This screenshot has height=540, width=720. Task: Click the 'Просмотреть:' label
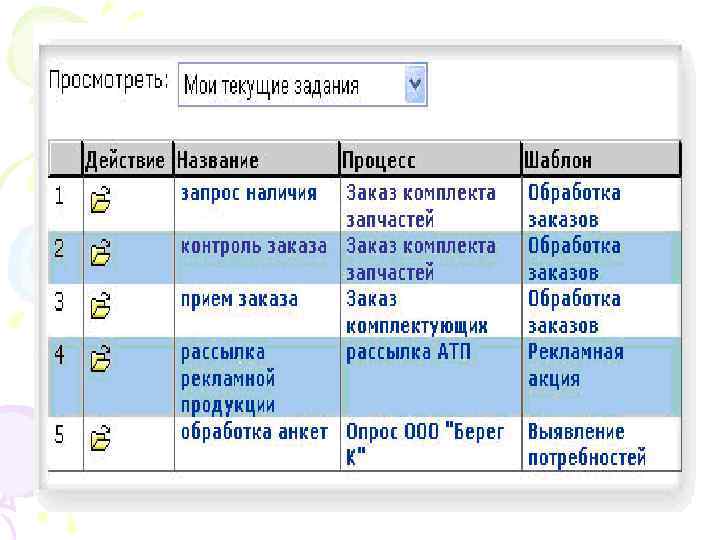(x=108, y=80)
